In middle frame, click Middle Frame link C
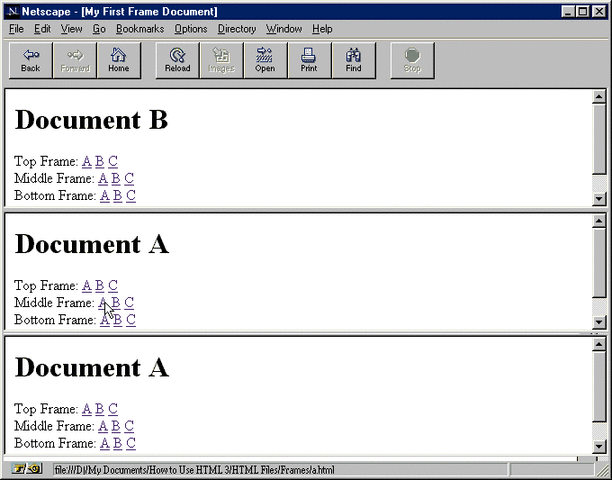The width and height of the screenshot is (612, 480). tap(129, 302)
